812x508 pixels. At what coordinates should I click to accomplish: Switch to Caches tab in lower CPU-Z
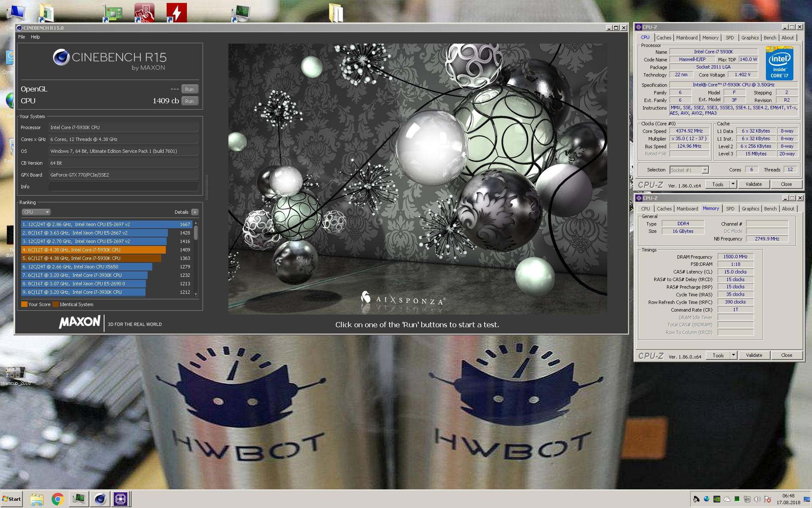tap(664, 209)
